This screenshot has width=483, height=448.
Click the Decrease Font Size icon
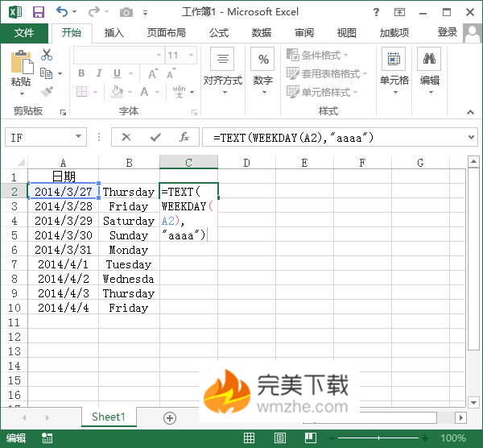click(x=171, y=73)
